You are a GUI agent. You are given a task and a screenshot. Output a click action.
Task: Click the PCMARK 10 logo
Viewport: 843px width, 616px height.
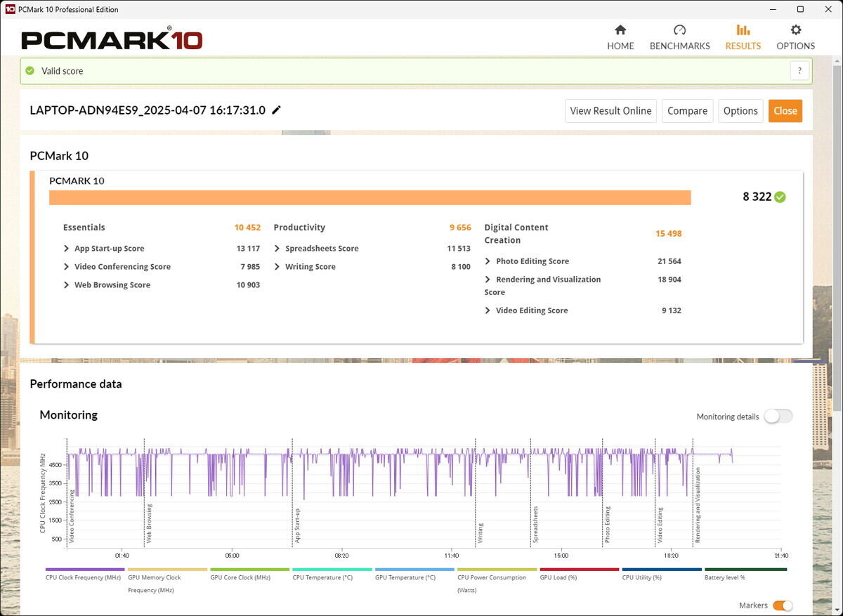click(x=112, y=39)
